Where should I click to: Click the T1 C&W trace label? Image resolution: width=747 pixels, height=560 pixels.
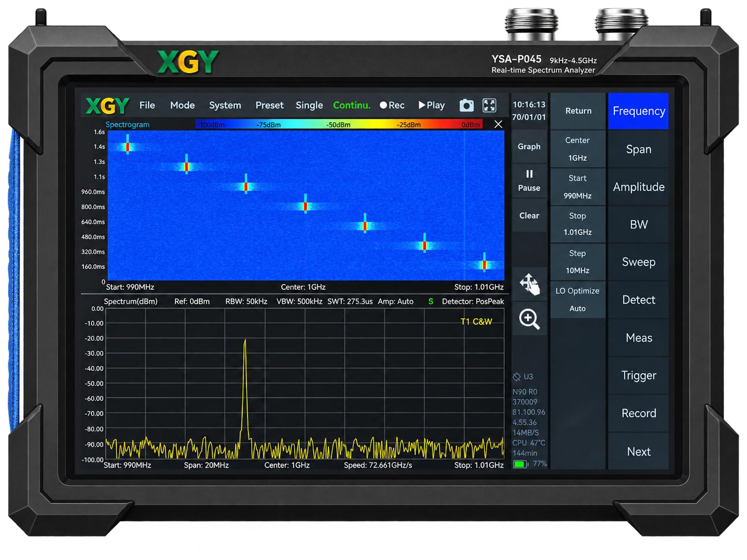coord(476,321)
